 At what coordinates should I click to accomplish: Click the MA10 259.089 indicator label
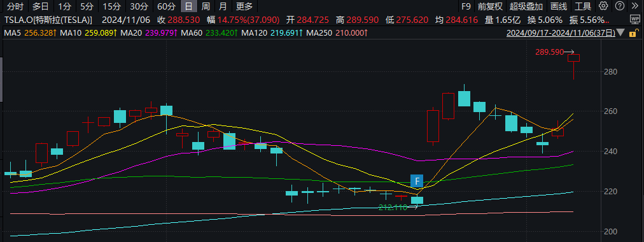pos(88,33)
